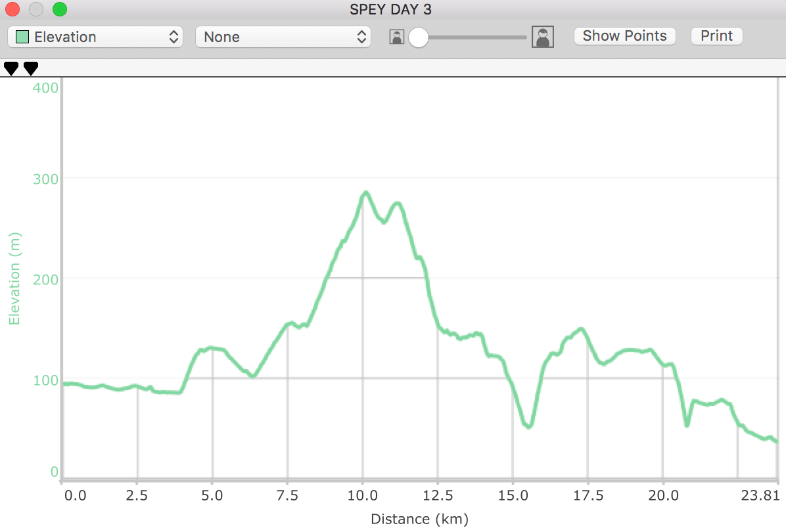Click the Elevation (m) axis label
This screenshot has height=532, width=786.
tap(14, 278)
